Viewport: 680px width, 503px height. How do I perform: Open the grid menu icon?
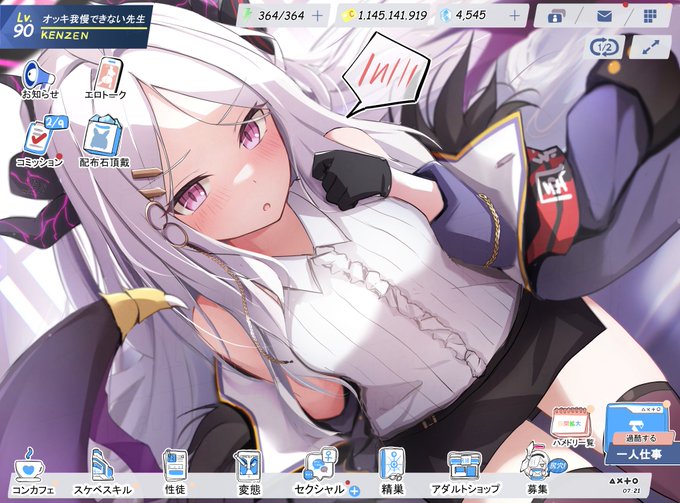click(x=650, y=16)
